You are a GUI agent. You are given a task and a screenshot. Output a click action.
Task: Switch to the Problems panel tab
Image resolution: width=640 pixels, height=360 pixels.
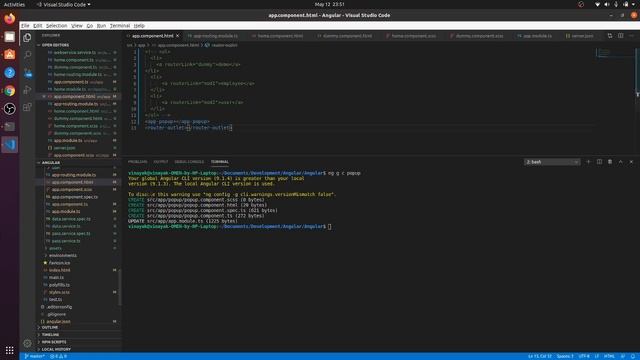pos(138,162)
